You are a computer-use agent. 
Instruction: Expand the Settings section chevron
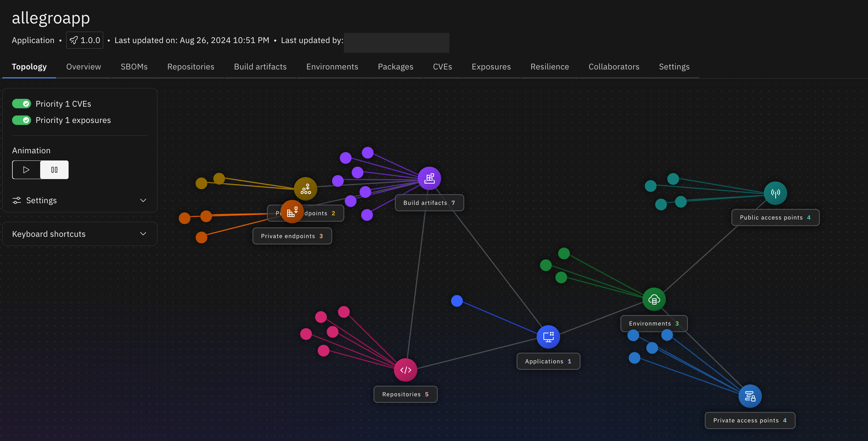[x=143, y=200]
